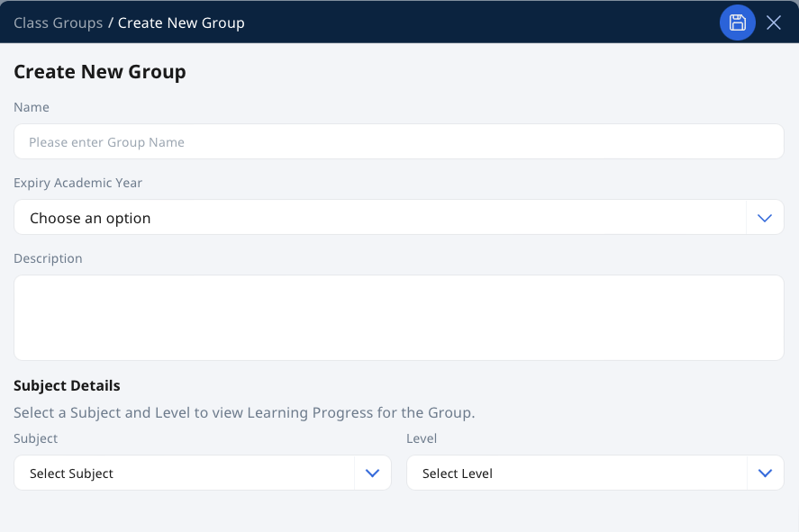Close the Create New Group dialog
This screenshot has height=532, width=799.
pyautogui.click(x=774, y=23)
